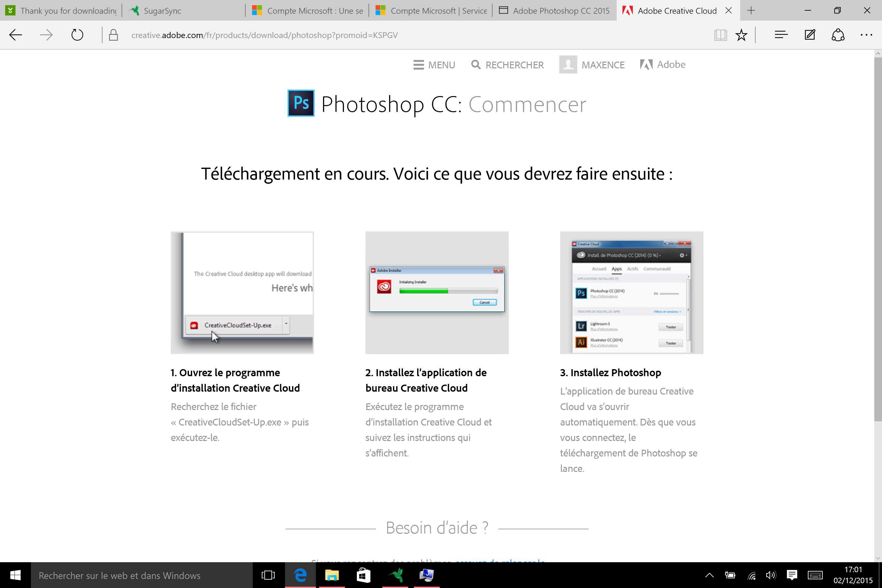Click Téléchargement en cours headline text
Image resolution: width=882 pixels, height=588 pixels.
[x=437, y=174]
